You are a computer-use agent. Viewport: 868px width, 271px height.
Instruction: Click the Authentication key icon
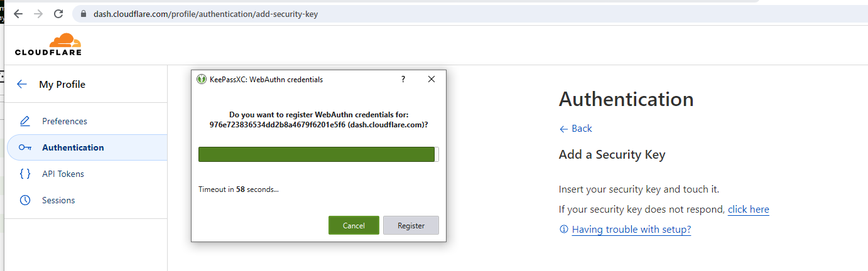click(25, 147)
